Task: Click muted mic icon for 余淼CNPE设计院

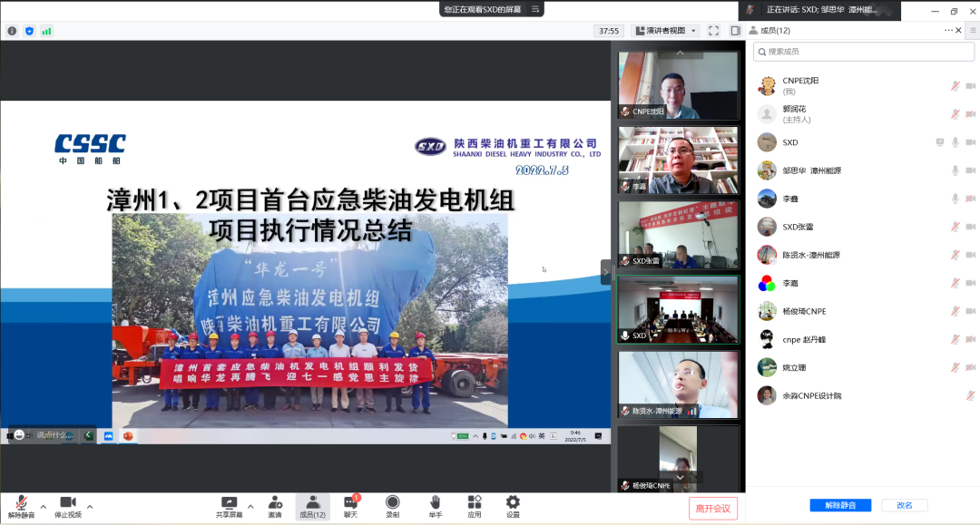Action: pyautogui.click(x=970, y=395)
